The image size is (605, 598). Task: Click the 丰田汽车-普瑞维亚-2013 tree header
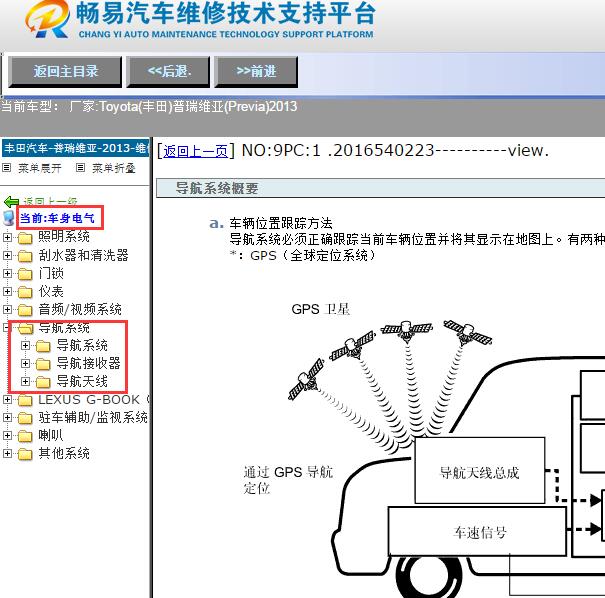tap(76, 149)
